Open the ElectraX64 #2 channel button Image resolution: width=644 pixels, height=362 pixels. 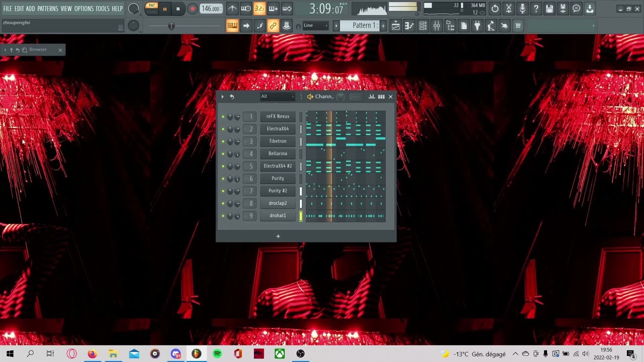click(x=278, y=166)
